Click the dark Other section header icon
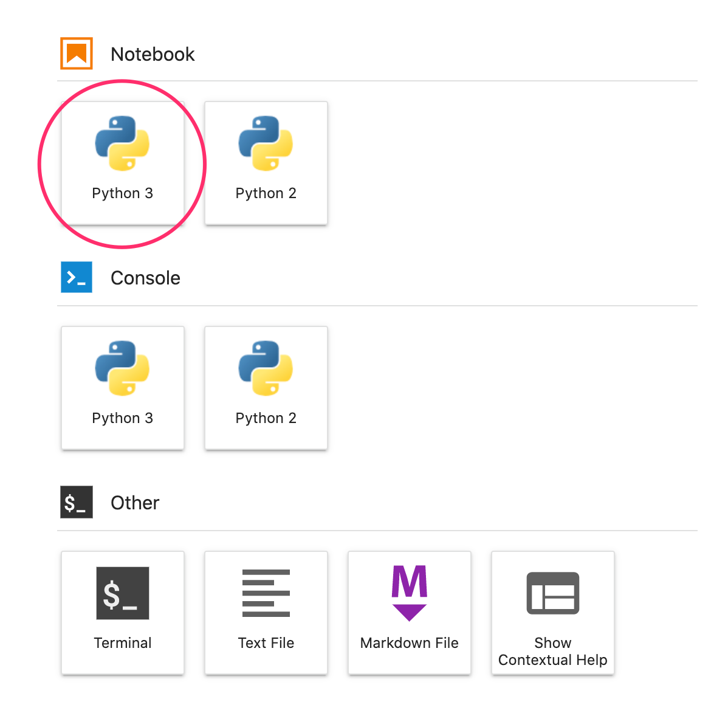728x716 pixels. coord(77,502)
